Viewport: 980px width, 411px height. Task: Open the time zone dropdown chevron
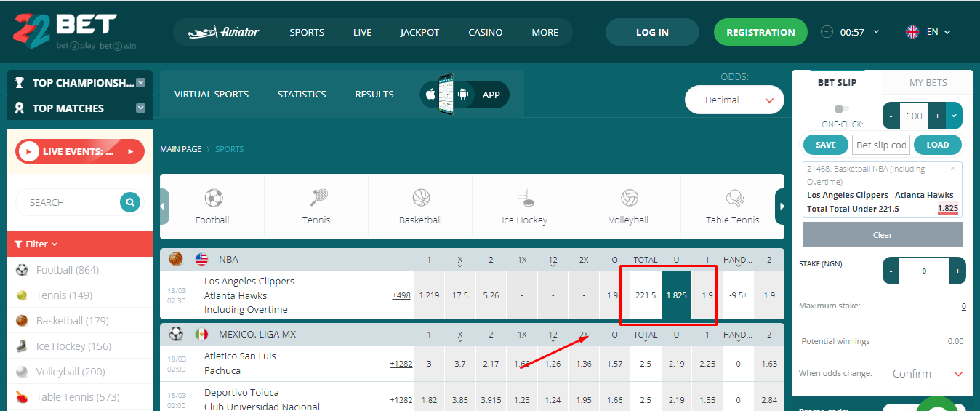coord(876,32)
